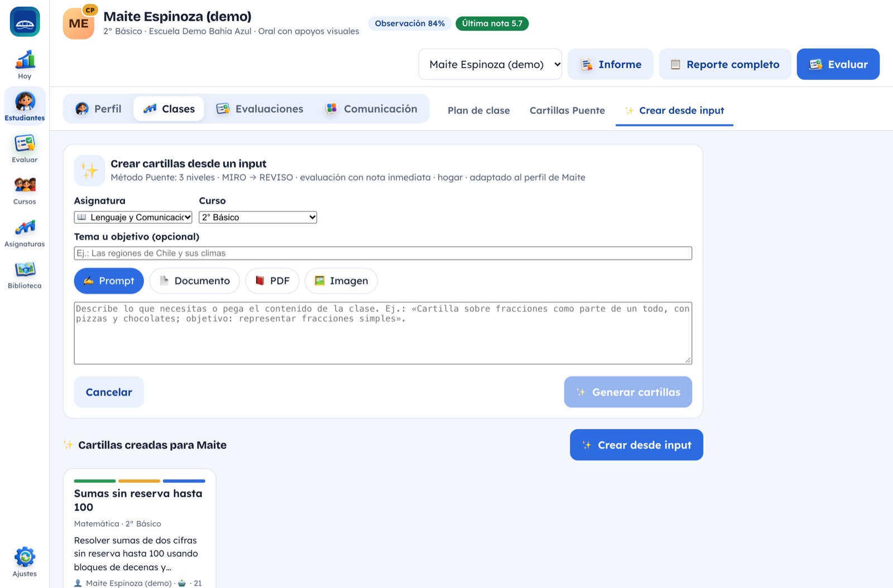Click the Crear desde input button below the form
The width and height of the screenshot is (893, 588).
(x=636, y=445)
